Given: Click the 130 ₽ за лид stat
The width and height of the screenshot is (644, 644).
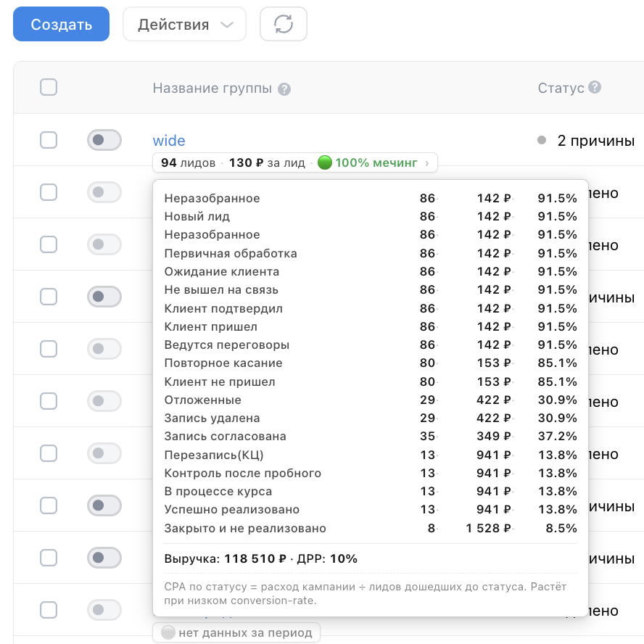Looking at the screenshot, I should (x=267, y=162).
